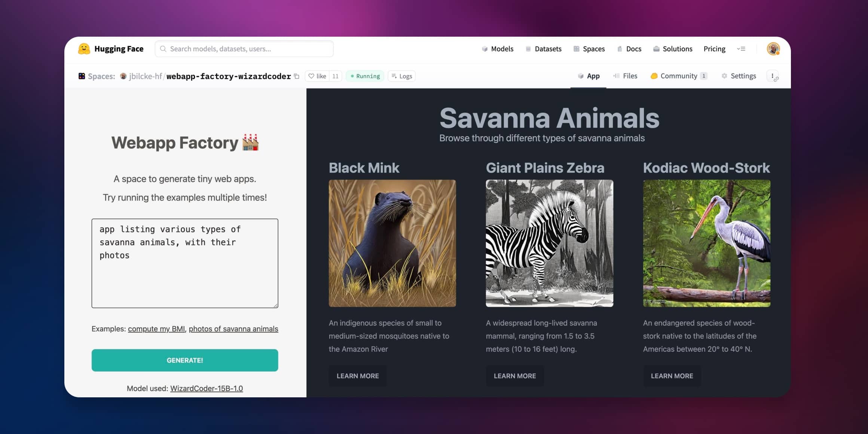Screen dimensions: 868x434
Task: Click the Spaces grid icon in breadcrumb
Action: pyautogui.click(x=82, y=76)
